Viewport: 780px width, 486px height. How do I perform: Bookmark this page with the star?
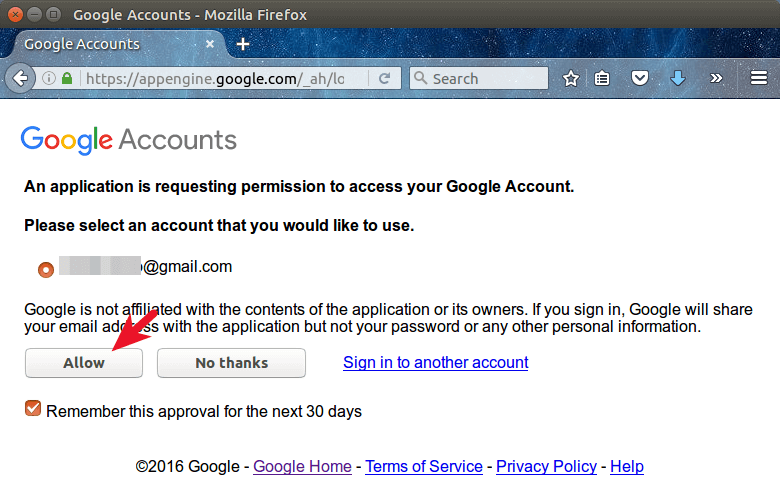(x=571, y=78)
